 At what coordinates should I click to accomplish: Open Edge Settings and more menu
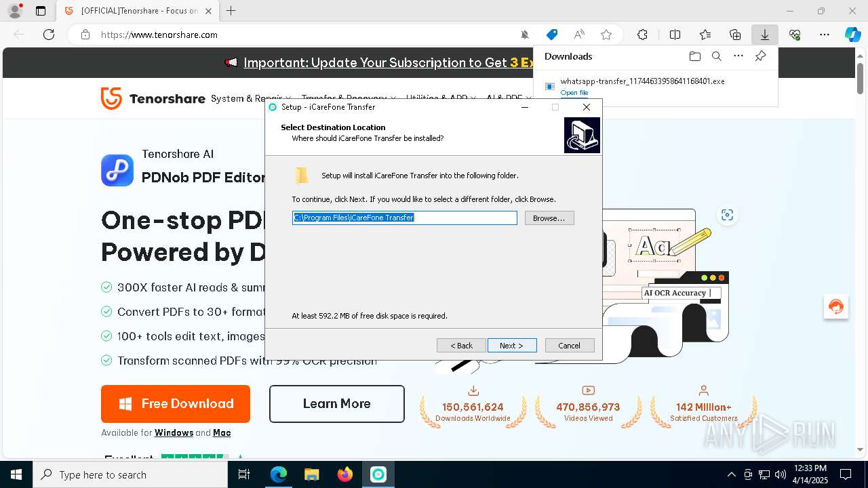point(825,35)
